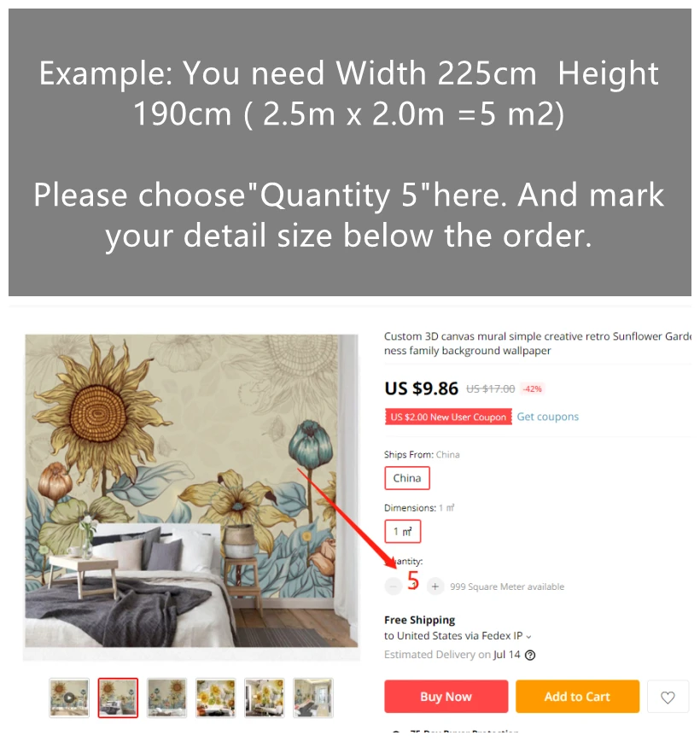Click the Add to Cart button
The height and width of the screenshot is (741, 700).
(x=576, y=696)
